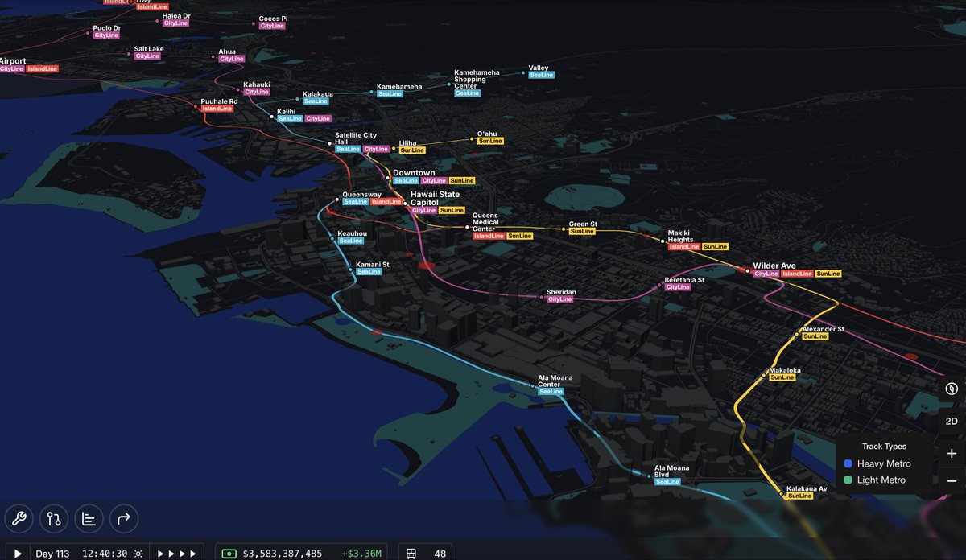The height and width of the screenshot is (560, 966).
Task: Click CityLine tag under Salt Lake
Action: (x=147, y=56)
